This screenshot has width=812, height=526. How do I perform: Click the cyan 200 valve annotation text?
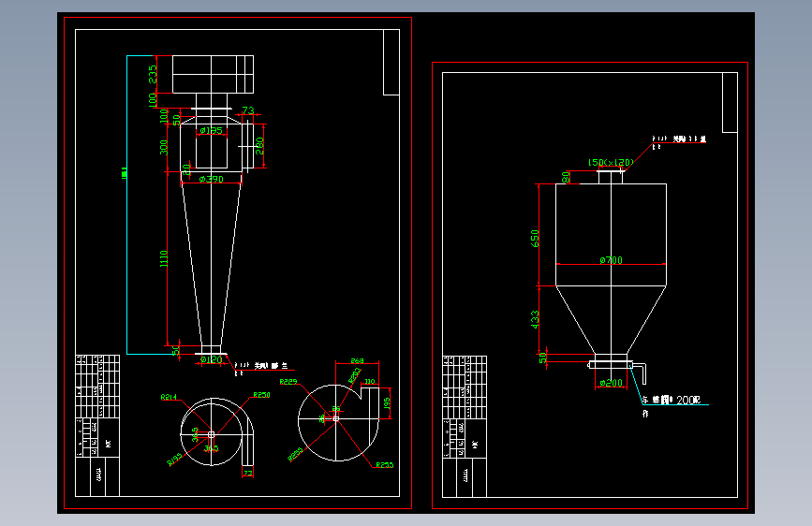pyautogui.click(x=672, y=401)
